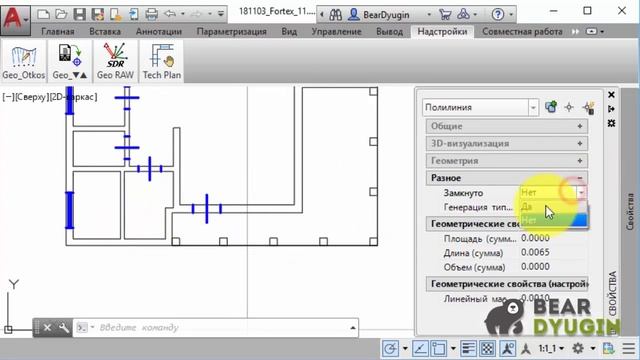Screen dimensions: 640x360
Task: Open the AutoCAD application menu button
Action: tap(15, 19)
